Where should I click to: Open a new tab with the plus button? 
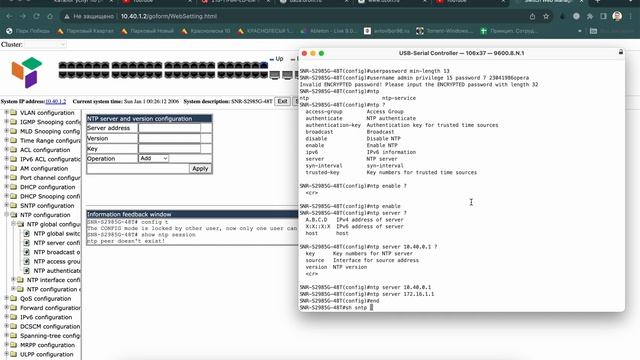(x=598, y=2)
